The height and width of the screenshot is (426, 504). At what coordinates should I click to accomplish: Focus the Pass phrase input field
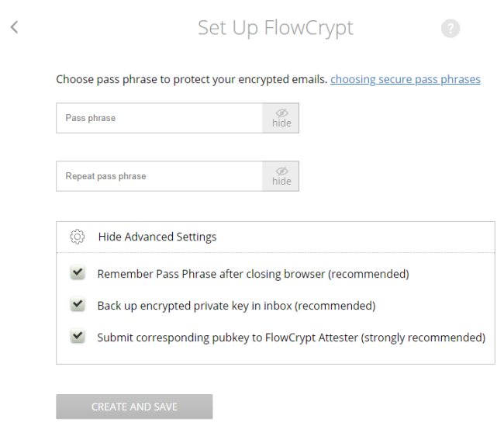point(160,118)
